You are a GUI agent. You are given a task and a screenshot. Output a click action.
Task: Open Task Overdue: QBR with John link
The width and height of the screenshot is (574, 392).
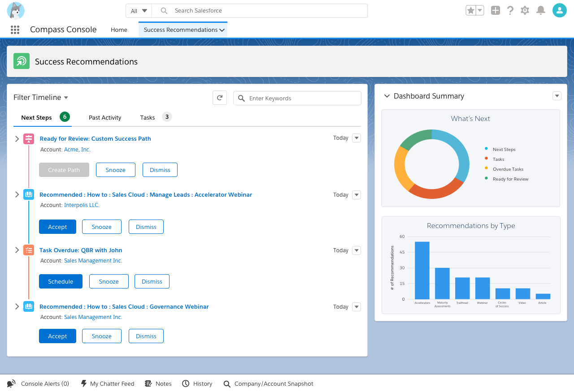(x=81, y=250)
